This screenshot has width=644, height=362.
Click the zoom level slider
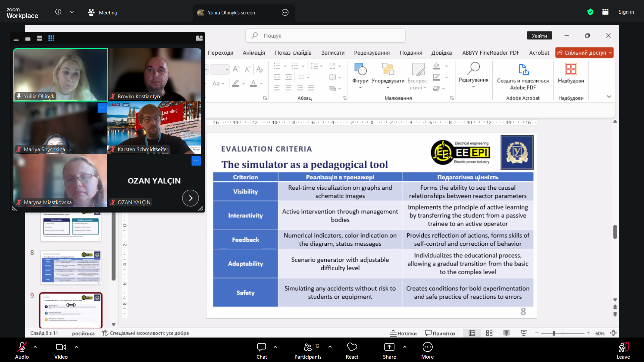tap(562, 333)
